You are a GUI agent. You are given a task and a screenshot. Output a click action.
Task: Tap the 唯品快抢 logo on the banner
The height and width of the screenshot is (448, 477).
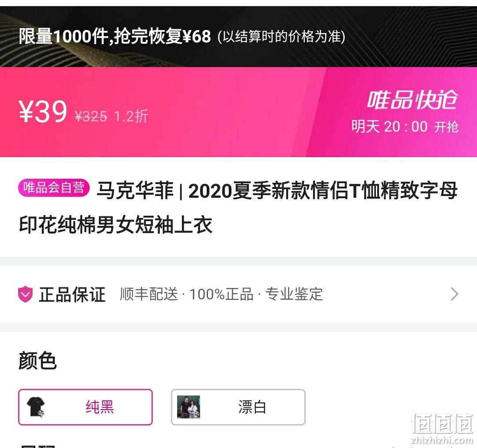pyautogui.click(x=412, y=100)
